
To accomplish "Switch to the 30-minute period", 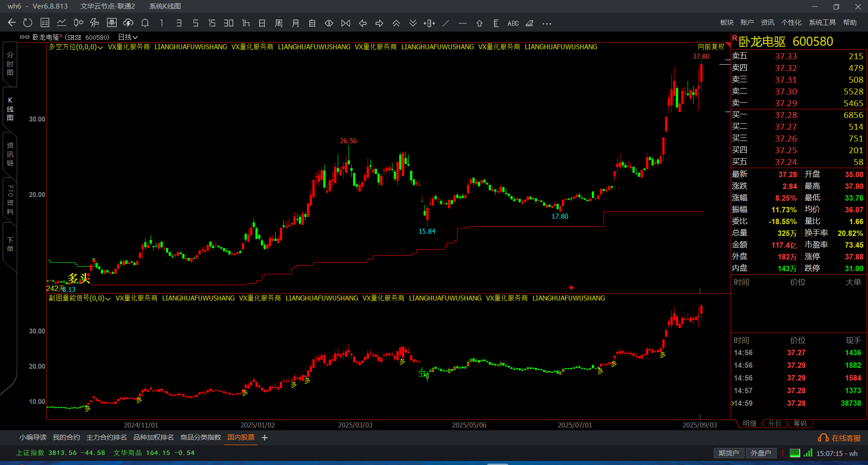I will point(229,23).
